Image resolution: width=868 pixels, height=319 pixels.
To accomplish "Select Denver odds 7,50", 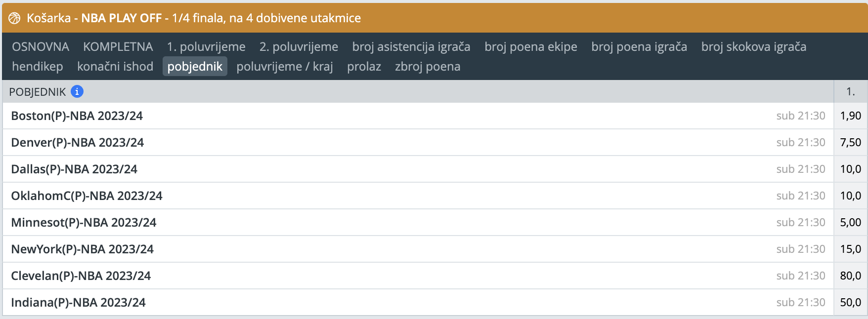I will point(850,143).
